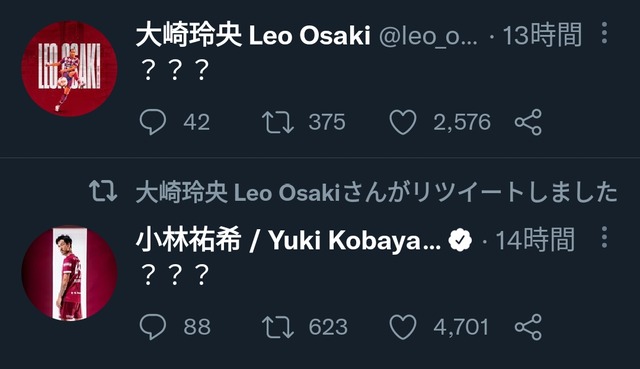Viewport: 640px width, 369px height.
Task: Open the @leo_o... handle
Action: [428, 36]
